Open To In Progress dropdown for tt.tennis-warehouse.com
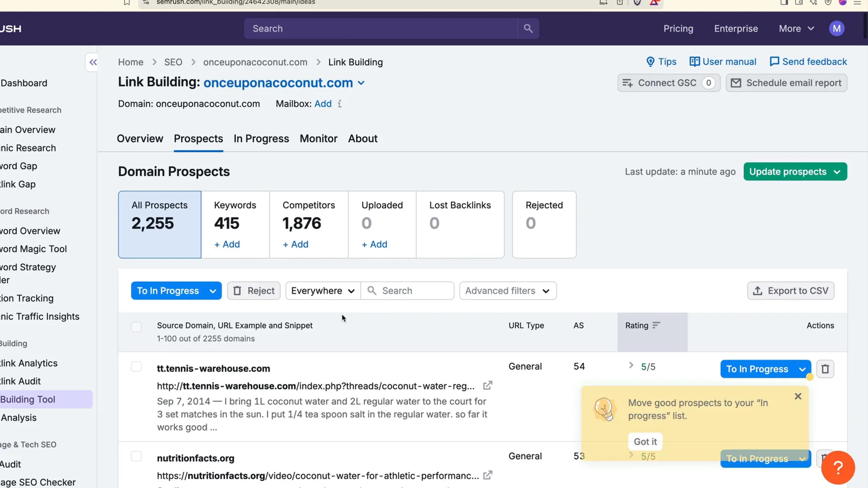 (802, 369)
